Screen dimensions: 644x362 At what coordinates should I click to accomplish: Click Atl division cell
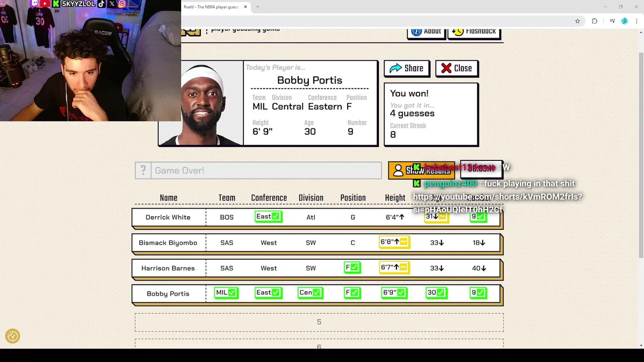tap(311, 217)
